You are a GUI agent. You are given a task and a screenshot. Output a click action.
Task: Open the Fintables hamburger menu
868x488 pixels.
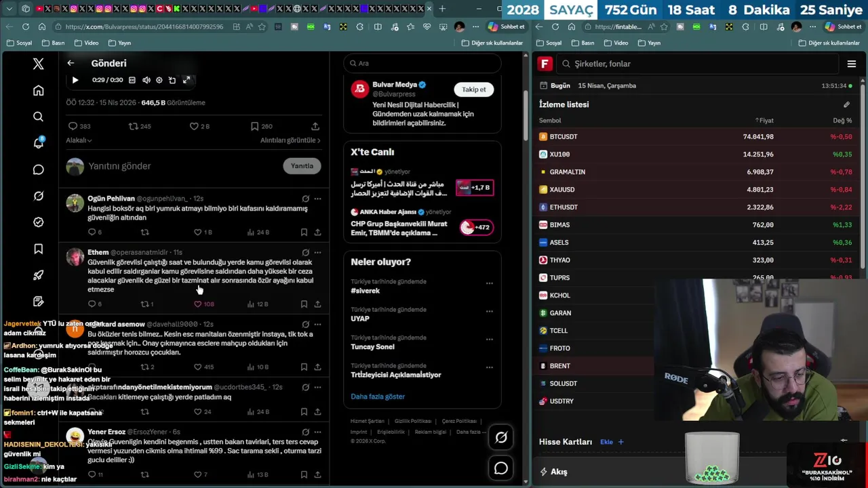click(x=852, y=64)
